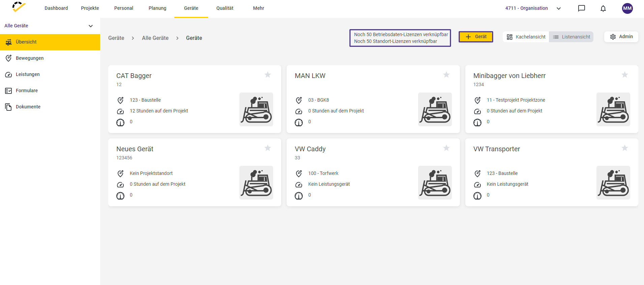This screenshot has height=285, width=644.
Task: Click the MAN LKW speedometer icon
Action: point(299,111)
